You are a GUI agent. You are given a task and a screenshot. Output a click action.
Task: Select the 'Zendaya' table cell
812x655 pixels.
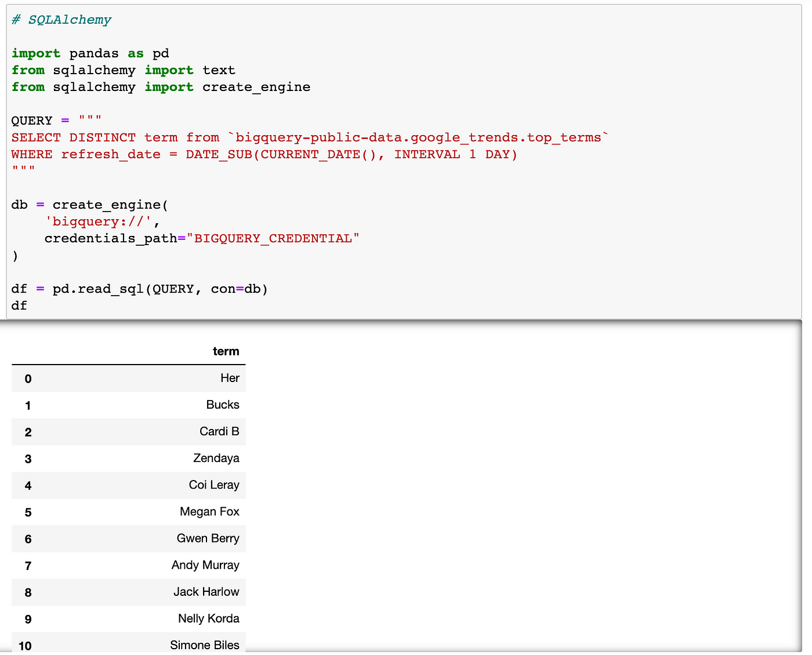pos(216,458)
